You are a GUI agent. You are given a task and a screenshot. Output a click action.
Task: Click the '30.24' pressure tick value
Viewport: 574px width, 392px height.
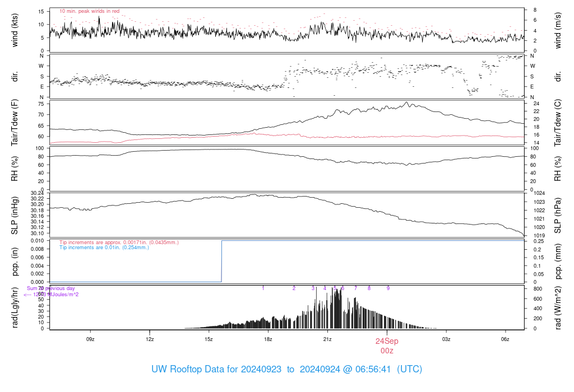38,193
